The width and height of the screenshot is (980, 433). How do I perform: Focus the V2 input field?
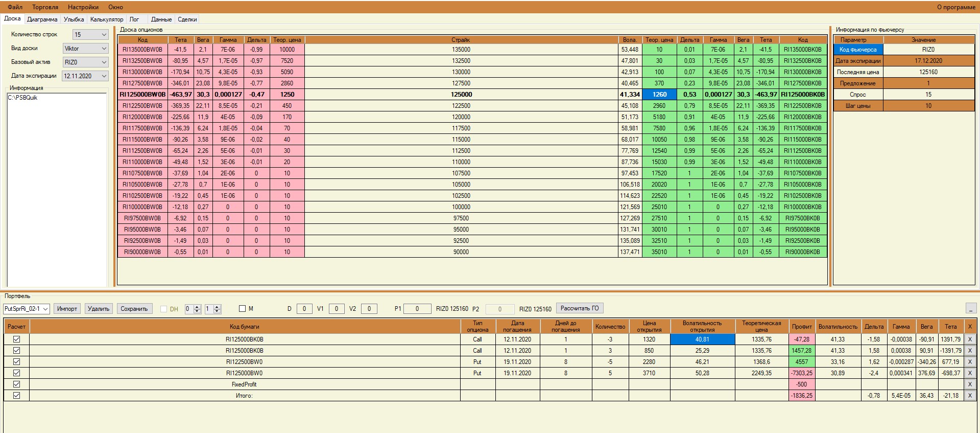(369, 308)
